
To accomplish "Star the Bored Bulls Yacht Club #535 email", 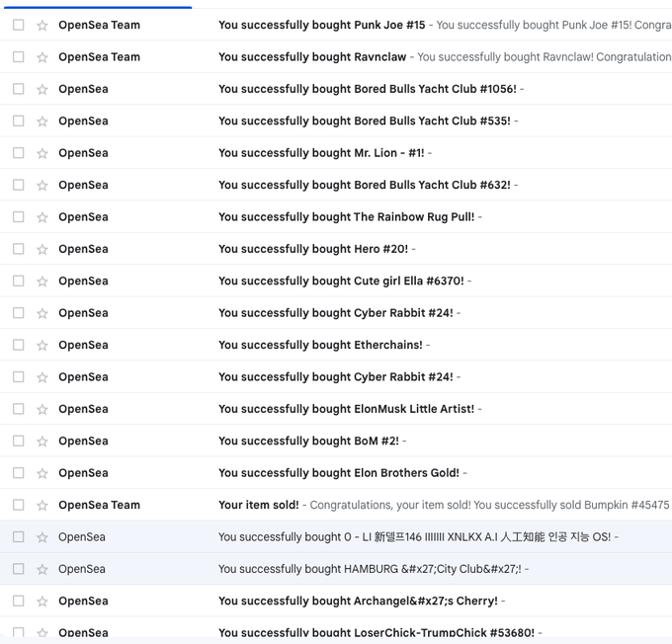I will (42, 121).
